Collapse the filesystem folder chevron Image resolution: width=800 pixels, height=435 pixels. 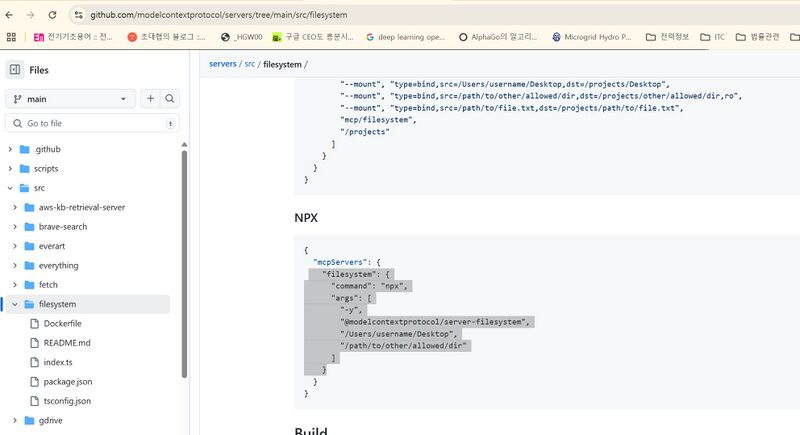coord(15,304)
